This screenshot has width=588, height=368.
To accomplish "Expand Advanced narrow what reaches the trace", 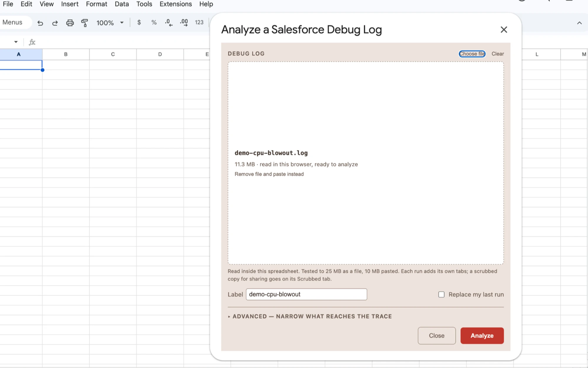I will 310,316.
